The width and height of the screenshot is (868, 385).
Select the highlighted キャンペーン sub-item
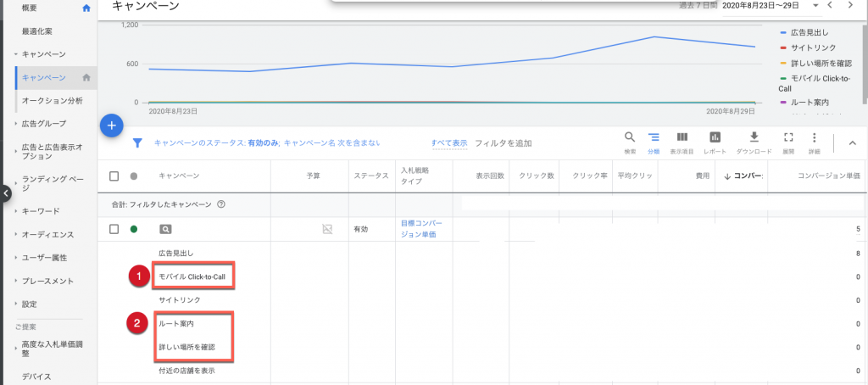point(44,77)
